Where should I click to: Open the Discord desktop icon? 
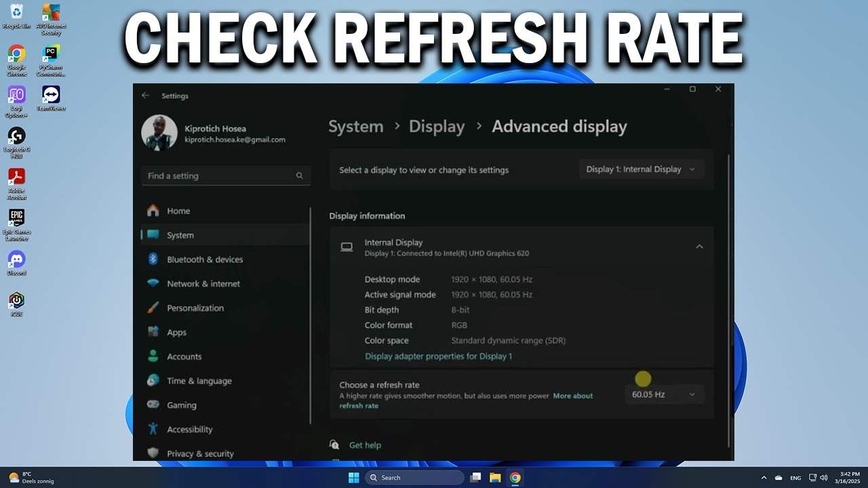tap(17, 263)
